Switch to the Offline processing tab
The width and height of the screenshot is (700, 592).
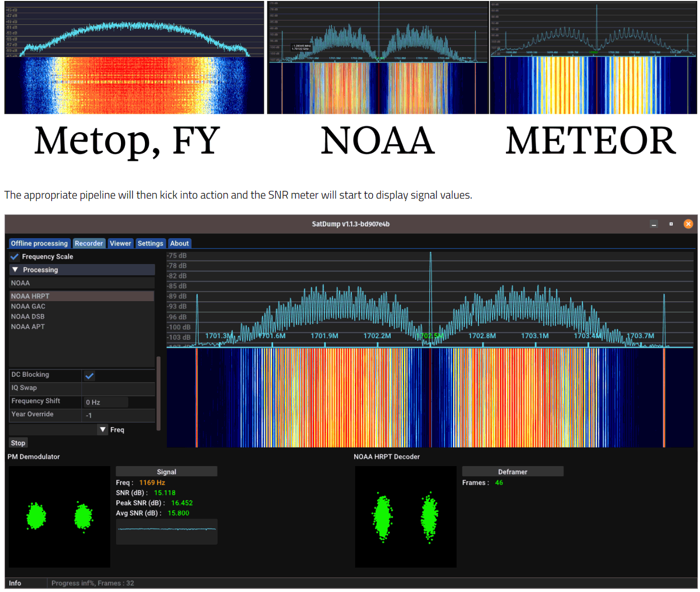39,243
